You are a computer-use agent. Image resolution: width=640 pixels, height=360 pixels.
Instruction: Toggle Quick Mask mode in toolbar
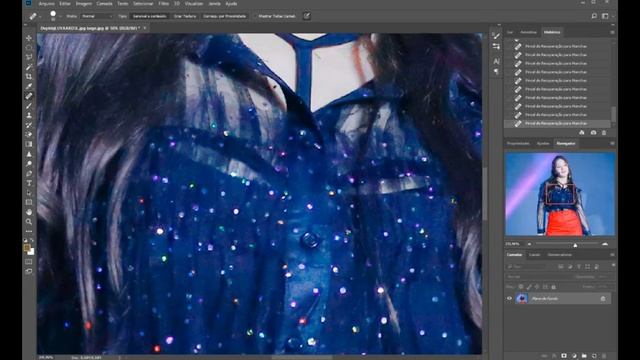click(29, 262)
